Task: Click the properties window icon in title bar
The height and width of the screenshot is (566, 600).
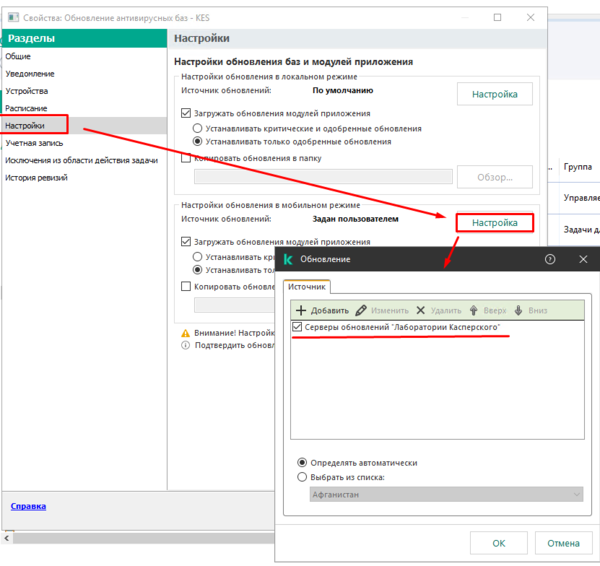Action: [x=13, y=18]
